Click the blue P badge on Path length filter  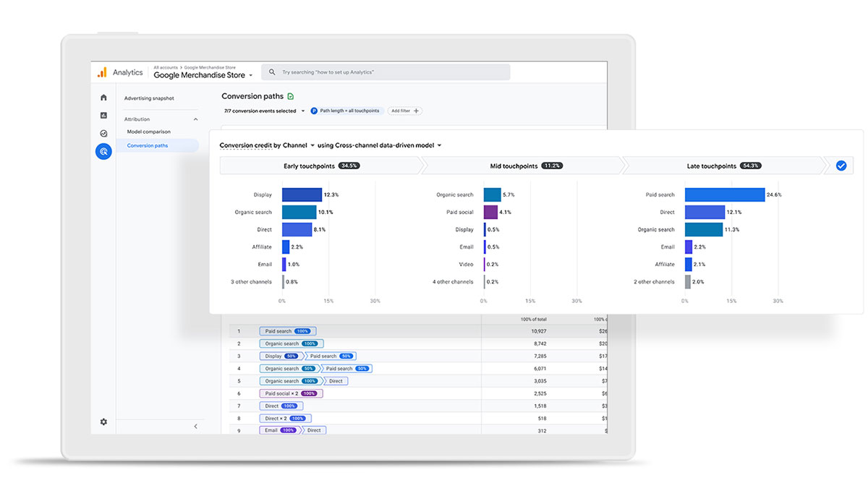[314, 111]
